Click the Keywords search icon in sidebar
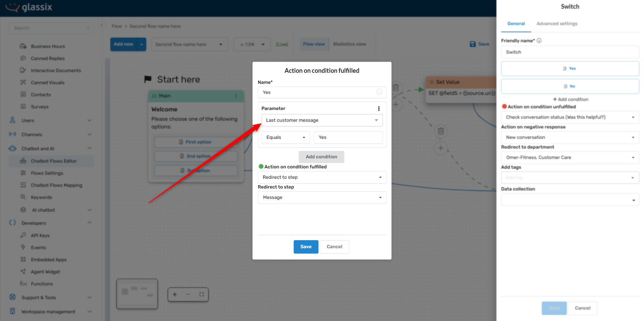Screen dimensions: 644x321 click(23, 197)
